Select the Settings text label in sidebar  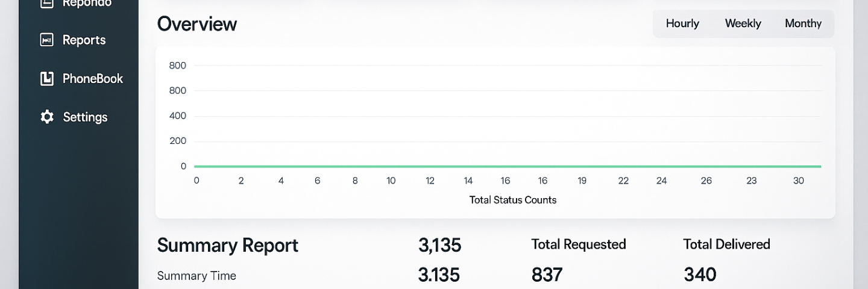85,117
